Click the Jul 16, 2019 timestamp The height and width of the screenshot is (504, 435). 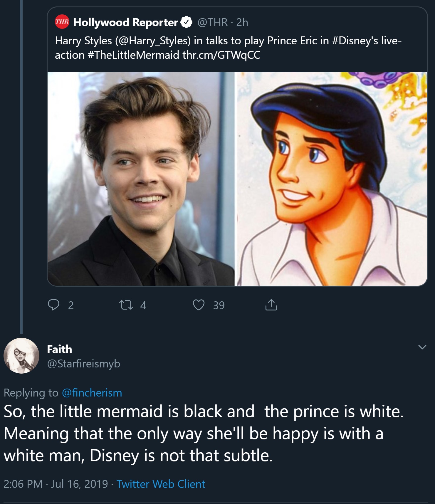(x=79, y=484)
